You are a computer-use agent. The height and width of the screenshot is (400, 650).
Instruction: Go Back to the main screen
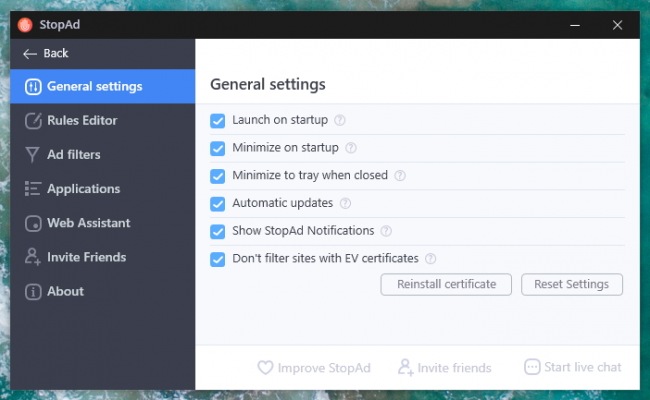tap(46, 53)
